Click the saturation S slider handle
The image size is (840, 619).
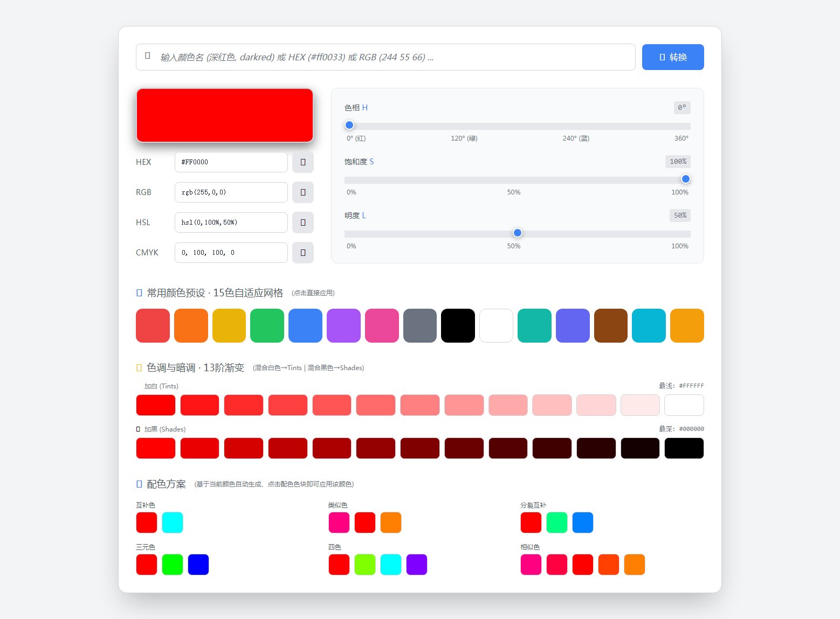685,179
